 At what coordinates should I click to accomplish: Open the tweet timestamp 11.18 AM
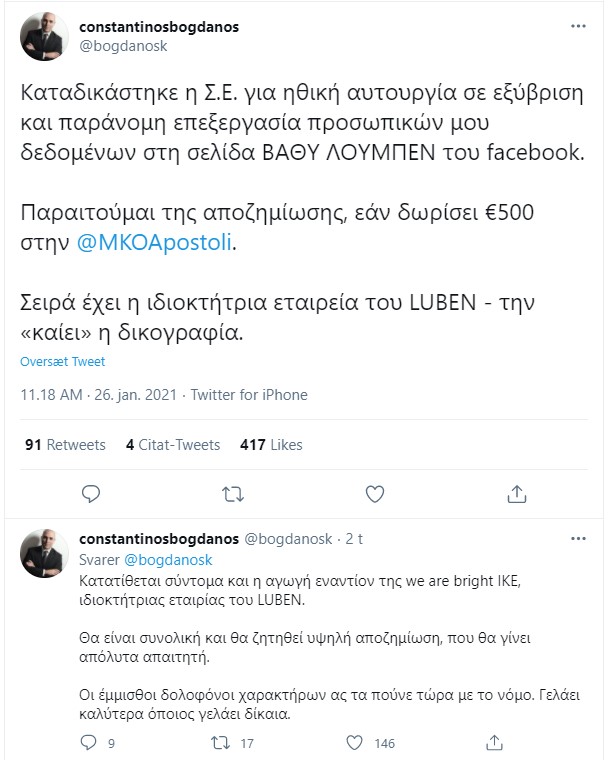coord(52,395)
